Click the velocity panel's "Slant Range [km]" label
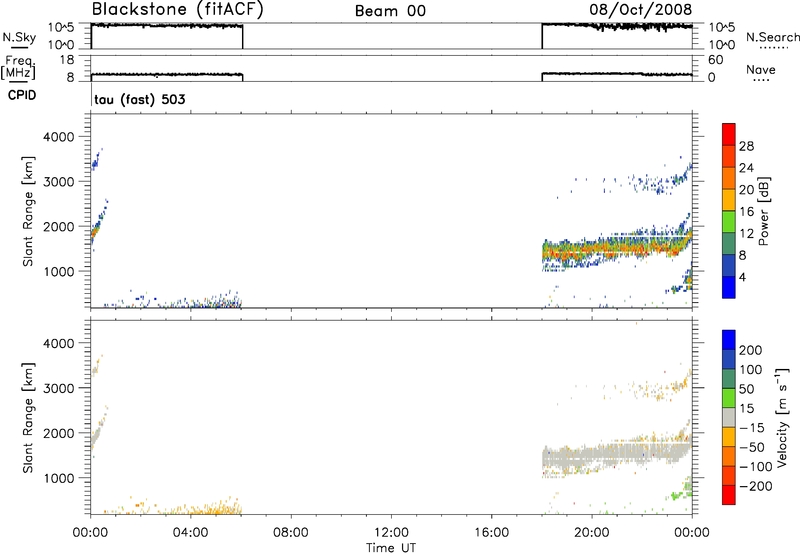Image resolution: width=800 pixels, height=554 pixels. tap(28, 418)
